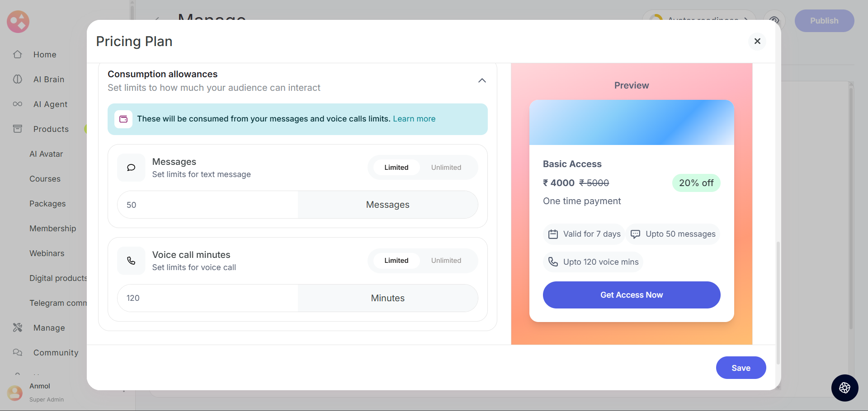868x411 pixels.
Task: Click the dialog's vertical scrollbar
Action: point(778,303)
